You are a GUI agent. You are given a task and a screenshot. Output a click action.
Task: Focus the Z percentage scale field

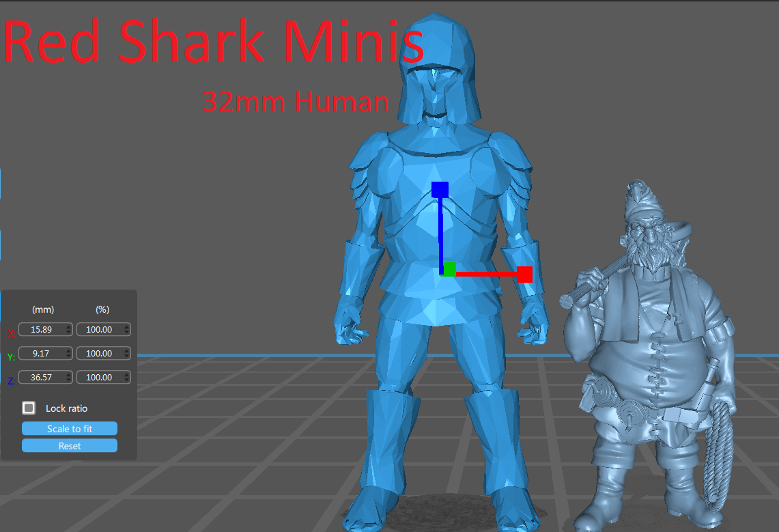coord(103,377)
